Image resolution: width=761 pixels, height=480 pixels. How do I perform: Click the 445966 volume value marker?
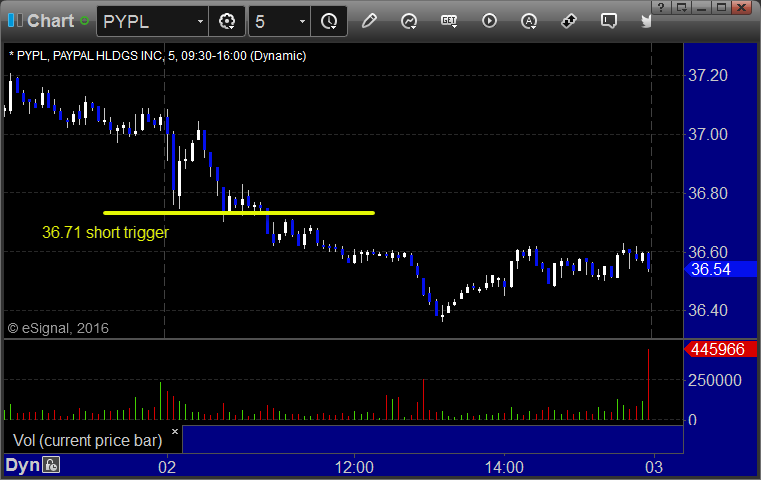point(720,349)
